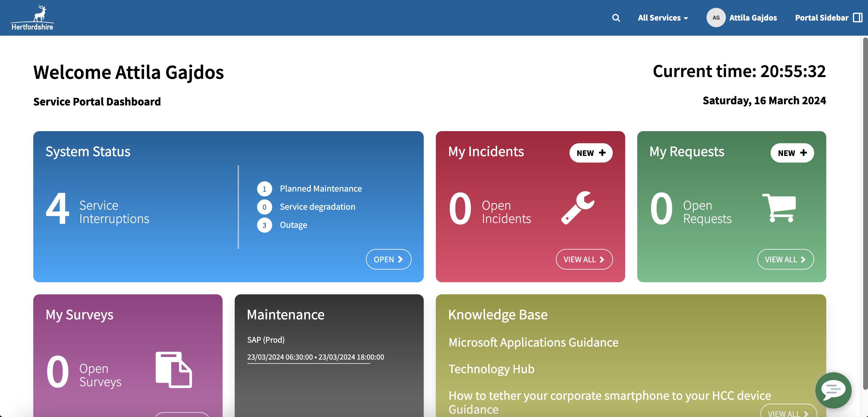This screenshot has height=417, width=868.
Task: Click the Outage count badge
Action: pyautogui.click(x=265, y=225)
